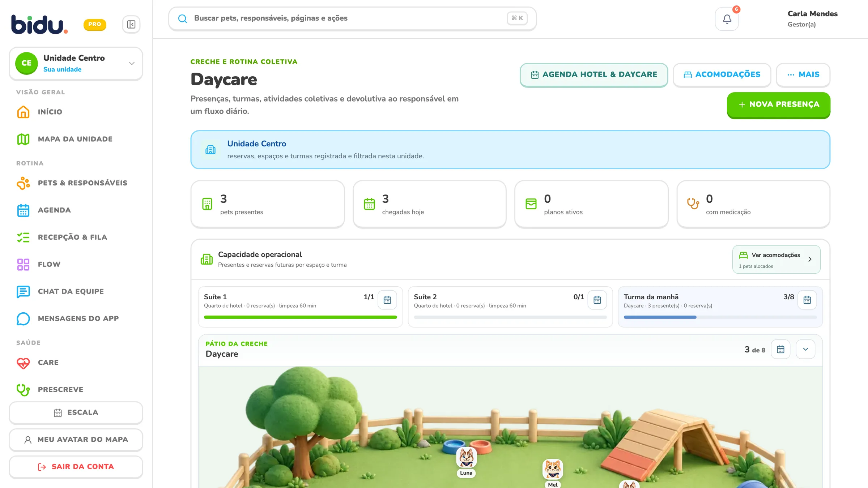Expand the Unidade Centro unit selector
This screenshot has height=488, width=868.
coord(76,63)
